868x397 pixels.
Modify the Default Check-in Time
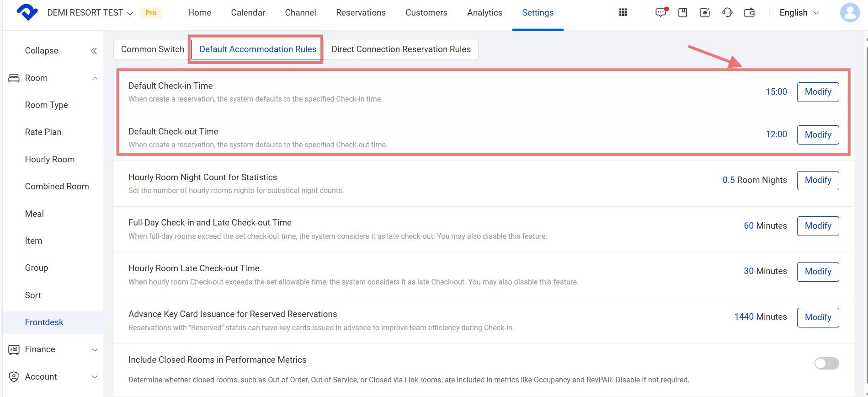tap(818, 92)
